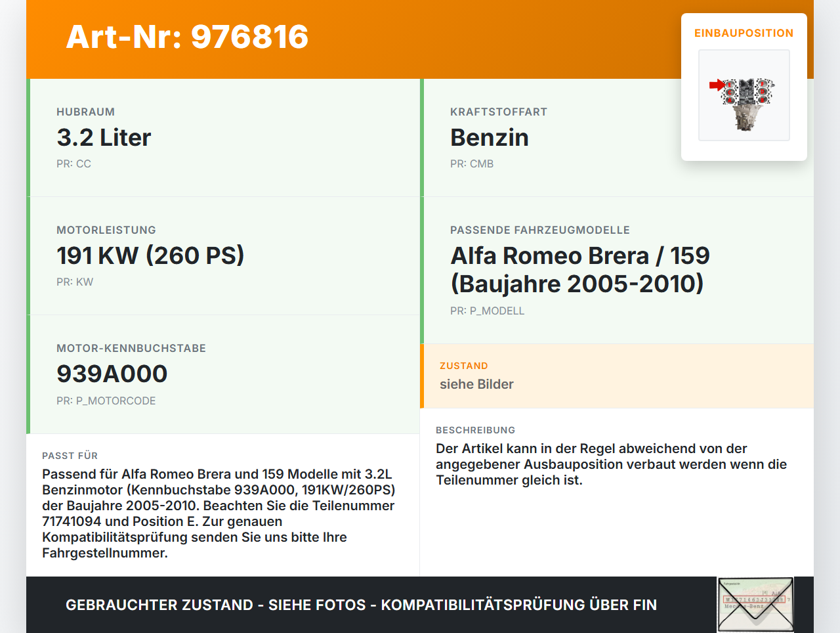Select the Art-Nr: 976816 title
The width and height of the screenshot is (840, 633).
coord(187,37)
